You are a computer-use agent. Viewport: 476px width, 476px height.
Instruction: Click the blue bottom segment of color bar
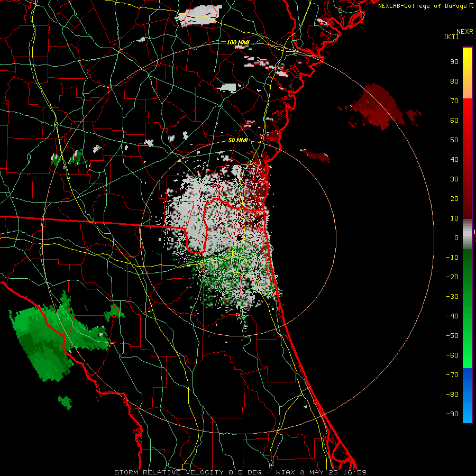click(x=467, y=396)
